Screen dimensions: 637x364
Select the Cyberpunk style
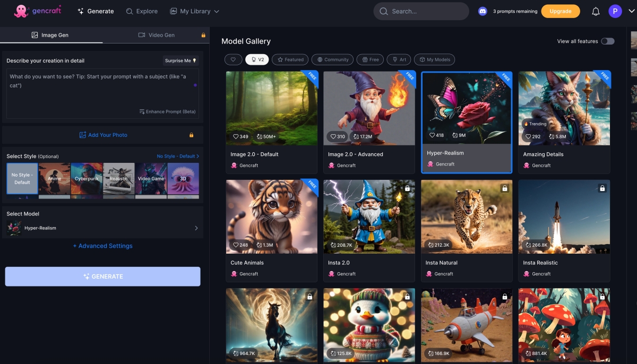[87, 179]
